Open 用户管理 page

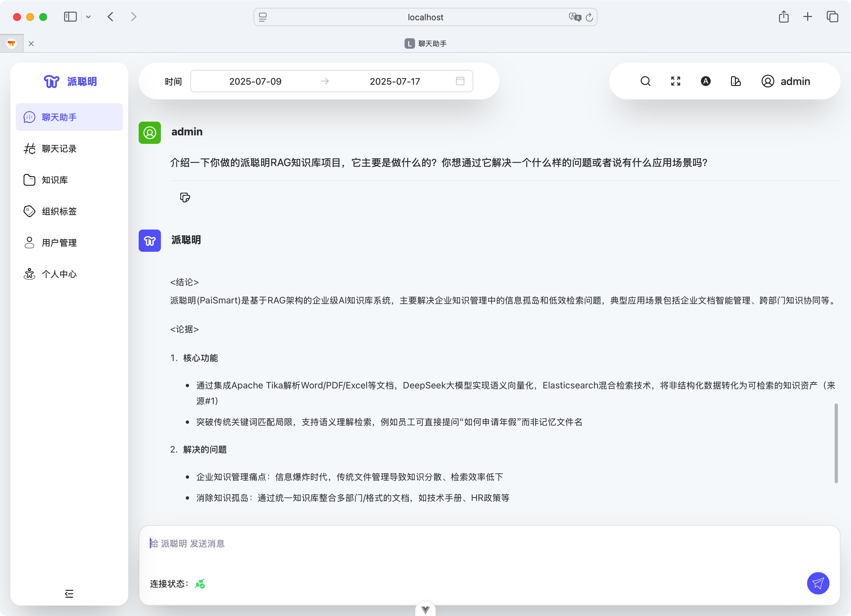(59, 243)
